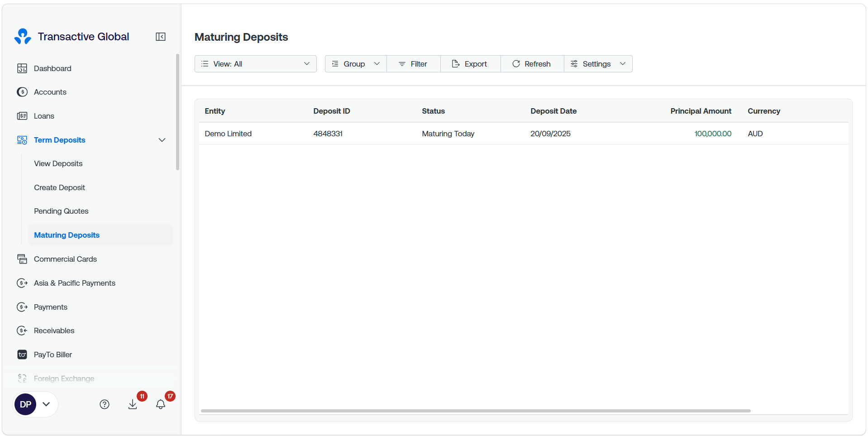
Task: Open notifications bell with 17 badge
Action: pyautogui.click(x=161, y=404)
